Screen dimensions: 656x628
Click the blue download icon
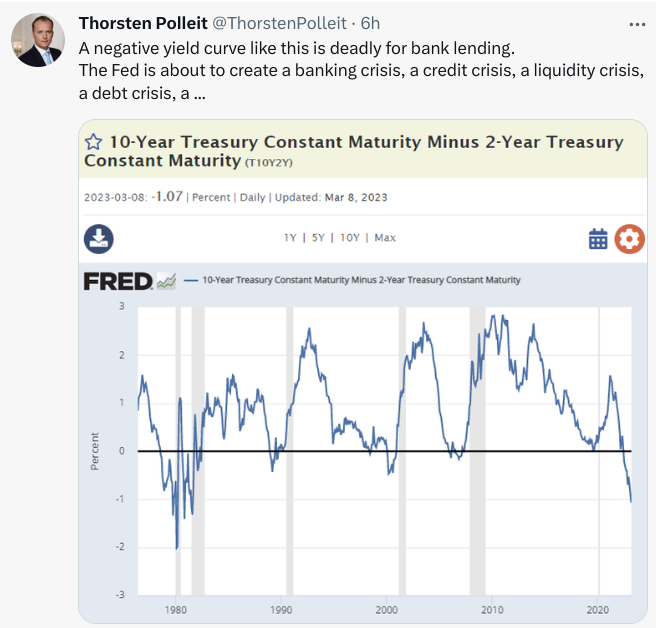pos(98,238)
